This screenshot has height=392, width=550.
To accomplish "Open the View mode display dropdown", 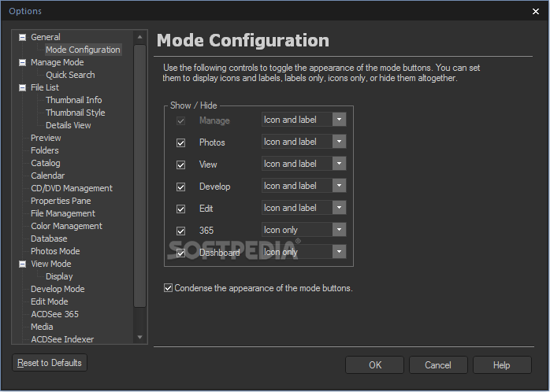I will click(339, 164).
